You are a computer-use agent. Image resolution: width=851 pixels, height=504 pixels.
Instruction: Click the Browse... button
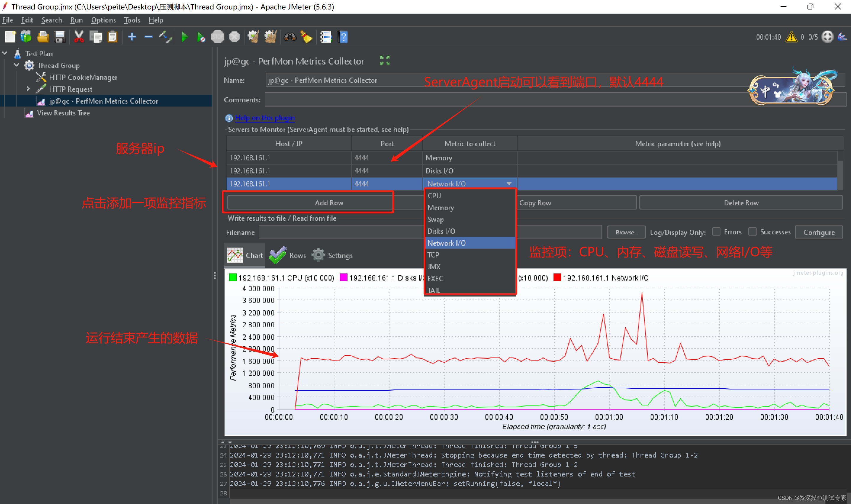pyautogui.click(x=626, y=232)
